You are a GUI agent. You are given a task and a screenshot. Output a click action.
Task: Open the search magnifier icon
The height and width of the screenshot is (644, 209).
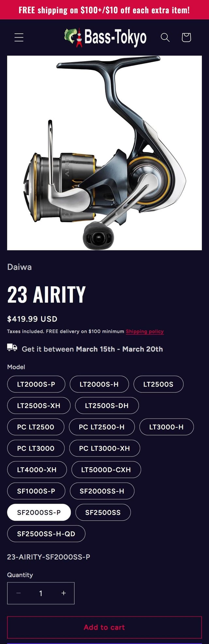coord(165,38)
